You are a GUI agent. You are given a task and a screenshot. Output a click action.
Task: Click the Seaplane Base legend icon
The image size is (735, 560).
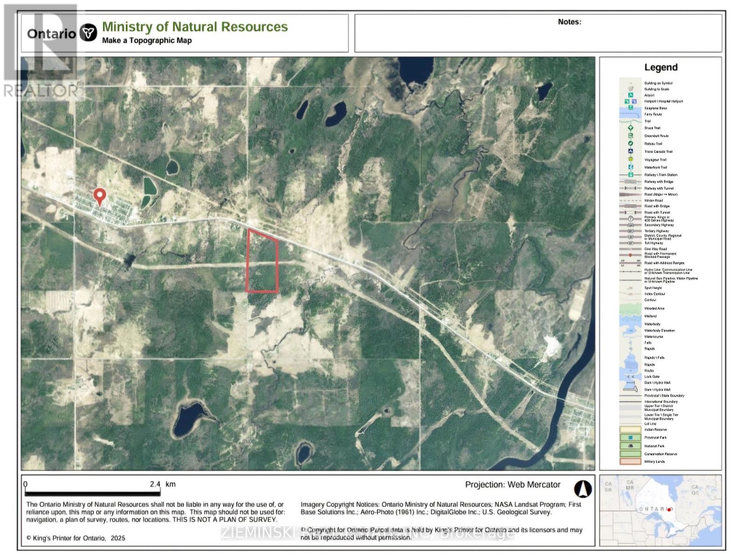pos(630,107)
